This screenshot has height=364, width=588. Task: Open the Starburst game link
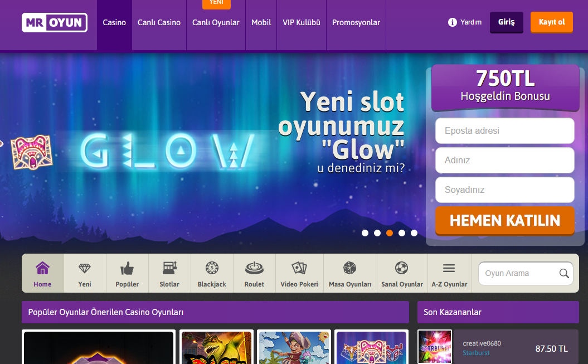point(476,353)
